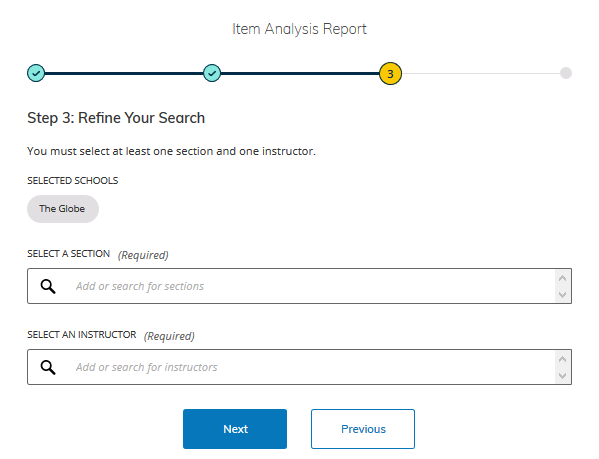Click the magnifier icon in instructors field
The image size is (599, 459).
(48, 367)
